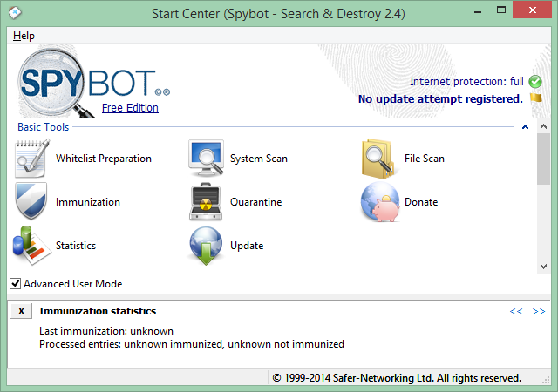Screen dimensions: 558x392
Task: Click the Safer-Networking copyright status text
Action: click(397, 378)
